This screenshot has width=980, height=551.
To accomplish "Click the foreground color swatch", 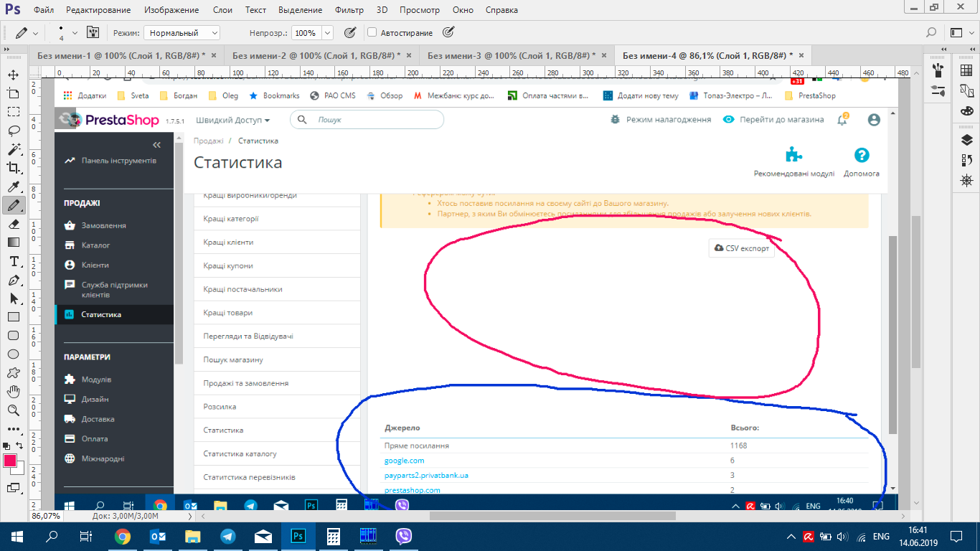I will [x=10, y=461].
